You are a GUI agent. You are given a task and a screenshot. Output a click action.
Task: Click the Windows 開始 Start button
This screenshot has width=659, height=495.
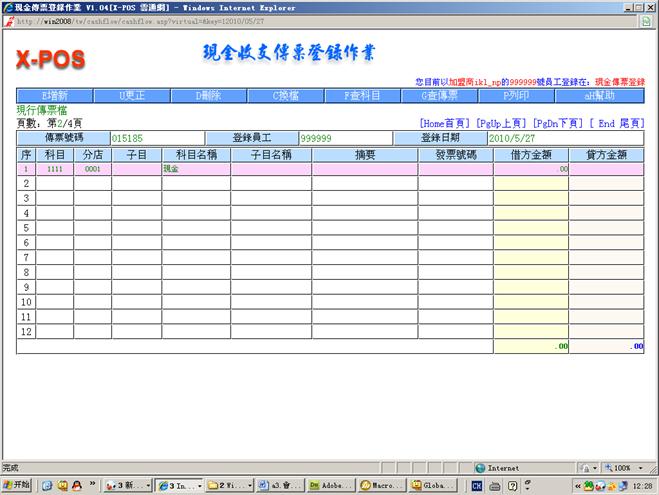pos(16,485)
